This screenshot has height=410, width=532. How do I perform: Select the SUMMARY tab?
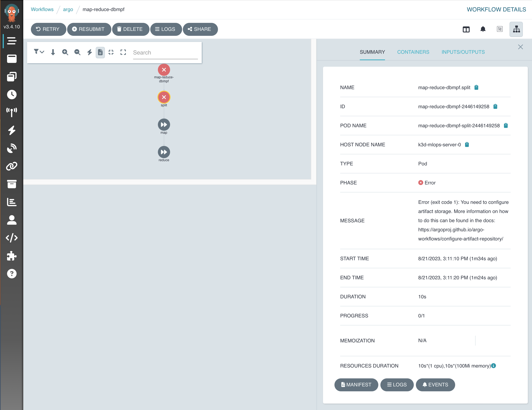tap(372, 52)
